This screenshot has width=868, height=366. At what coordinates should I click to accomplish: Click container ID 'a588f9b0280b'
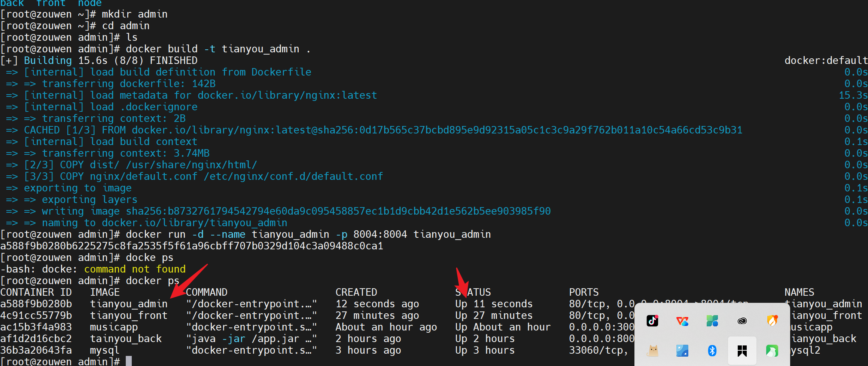click(36, 304)
